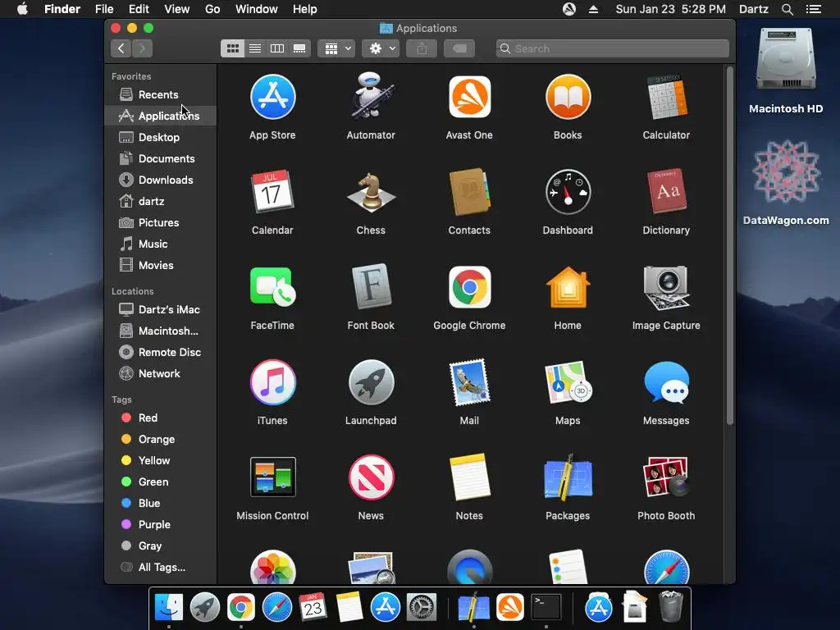This screenshot has width=840, height=630.
Task: Select the Contacts app icon
Action: (x=469, y=192)
